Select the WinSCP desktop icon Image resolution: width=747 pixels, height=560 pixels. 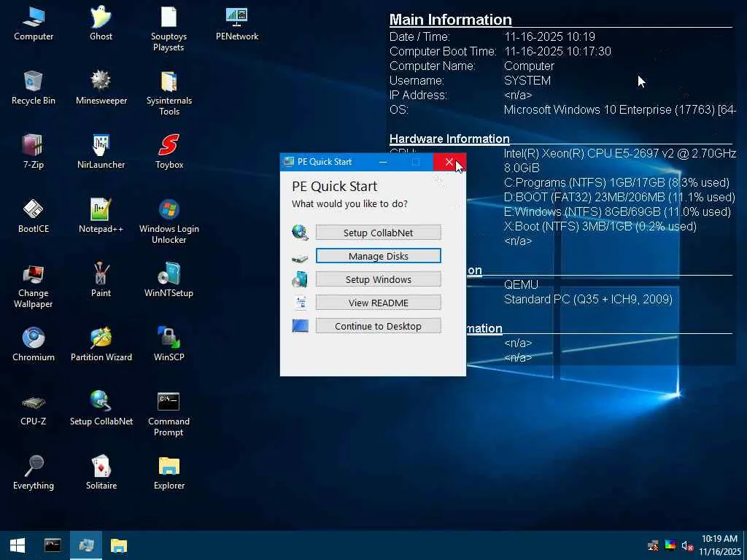[169, 345]
